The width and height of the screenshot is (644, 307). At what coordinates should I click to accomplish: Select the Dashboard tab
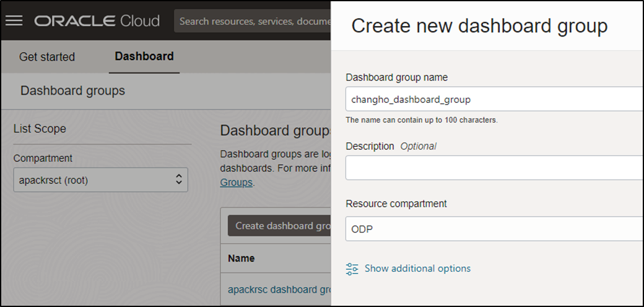[x=144, y=56]
